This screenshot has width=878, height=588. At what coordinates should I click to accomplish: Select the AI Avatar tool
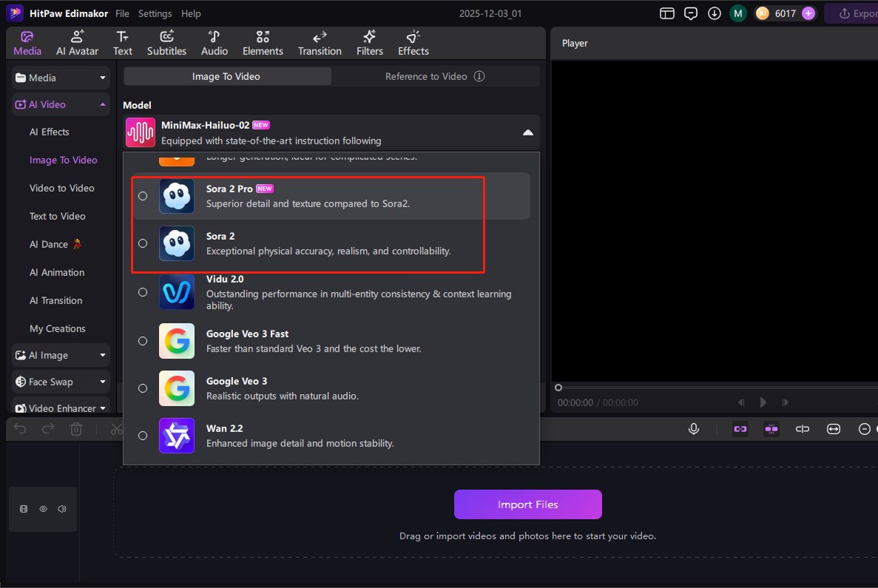click(x=77, y=42)
